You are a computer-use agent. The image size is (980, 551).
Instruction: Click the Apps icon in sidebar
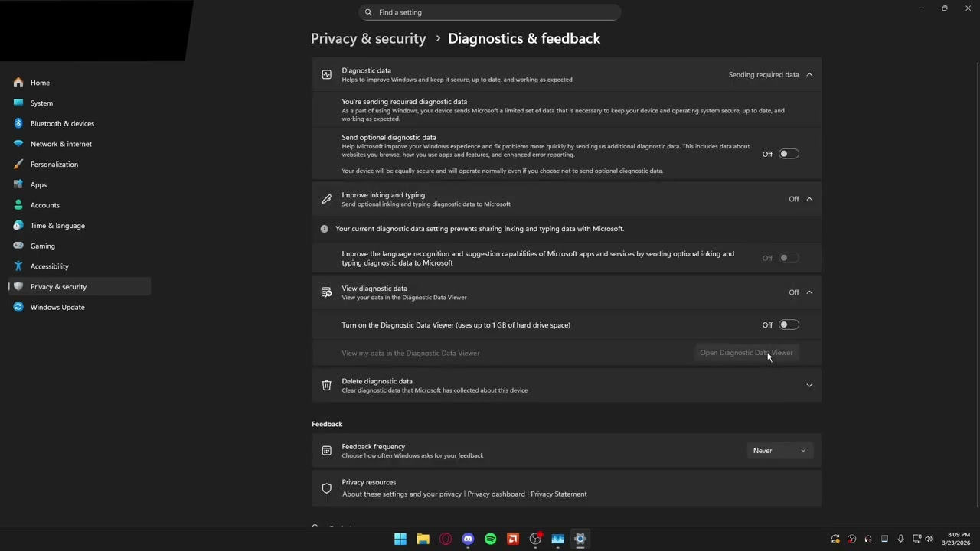point(18,184)
